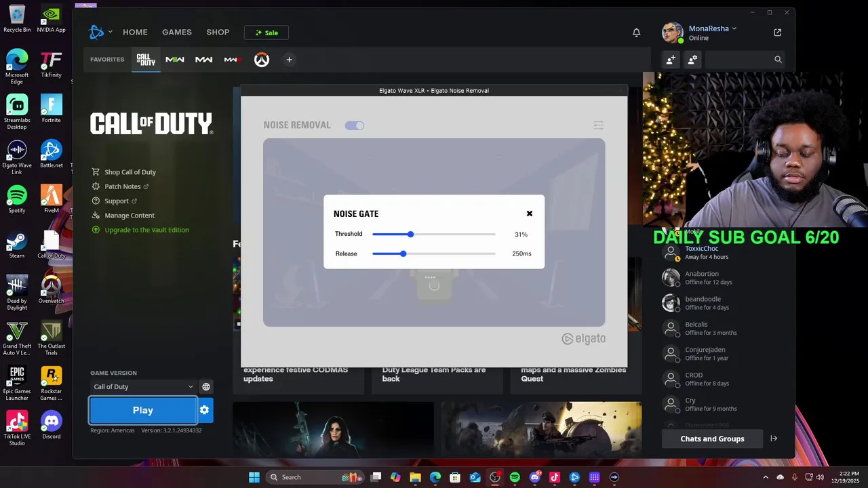Pop out the friends list window
The image size is (868, 488).
point(778,33)
